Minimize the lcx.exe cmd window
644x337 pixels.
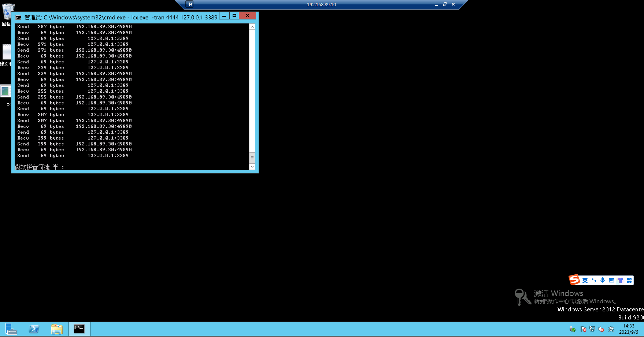[x=224, y=16]
